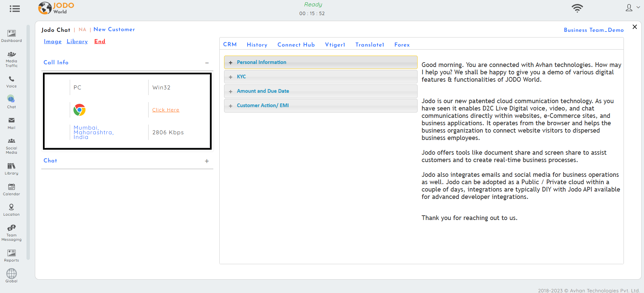Switch to the Translate1 tab

coord(370,45)
